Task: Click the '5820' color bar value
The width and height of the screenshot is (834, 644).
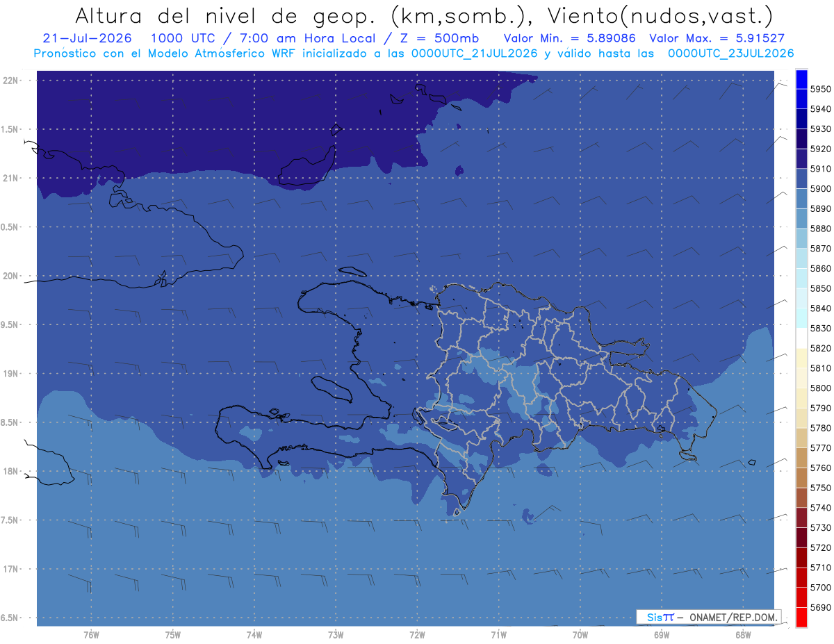Action: 821,348
